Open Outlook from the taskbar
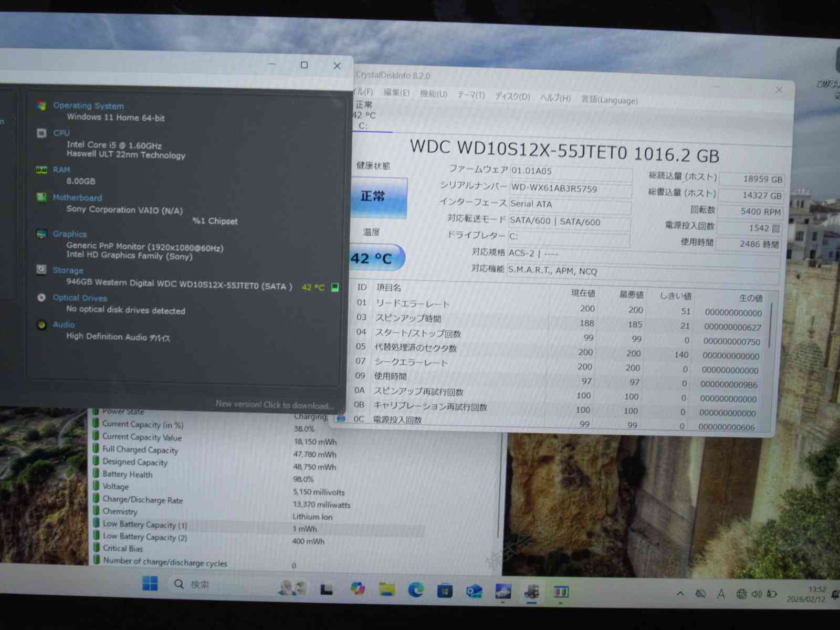 point(474,592)
